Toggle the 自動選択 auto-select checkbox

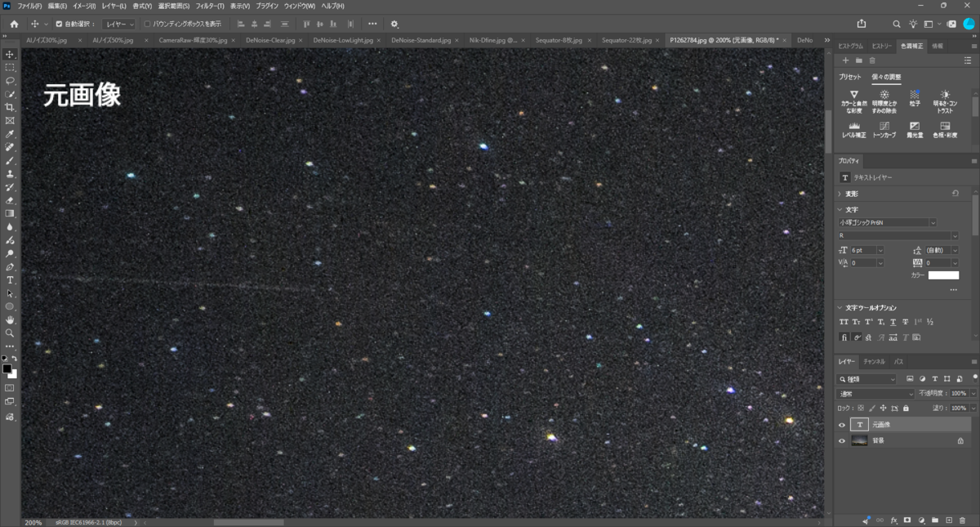click(x=59, y=24)
